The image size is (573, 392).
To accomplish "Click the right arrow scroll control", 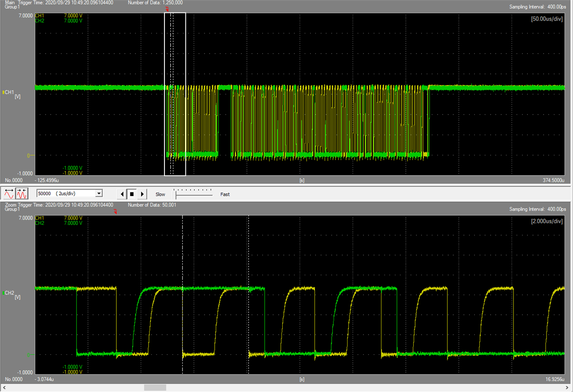I will (143, 194).
